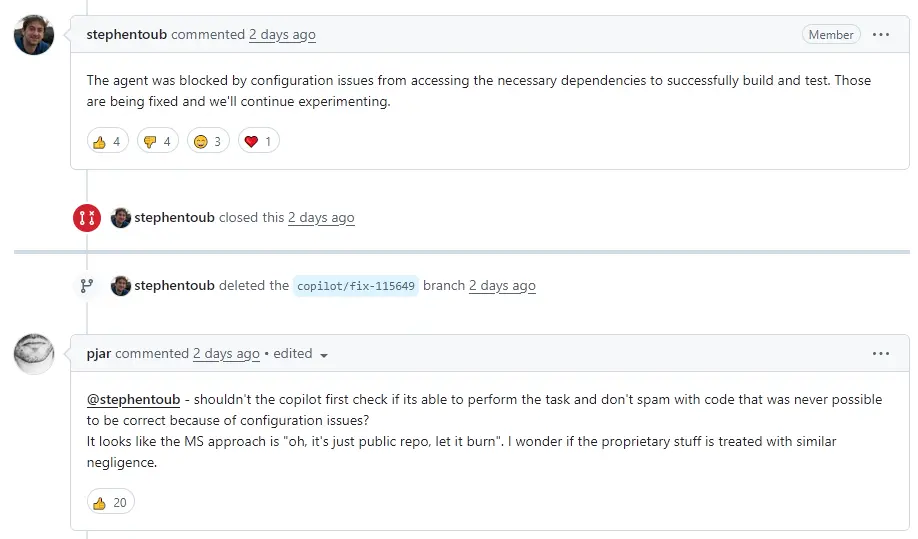Toggle thumbs up reaction with 20 votes
The width and height of the screenshot is (918, 539).
[111, 502]
